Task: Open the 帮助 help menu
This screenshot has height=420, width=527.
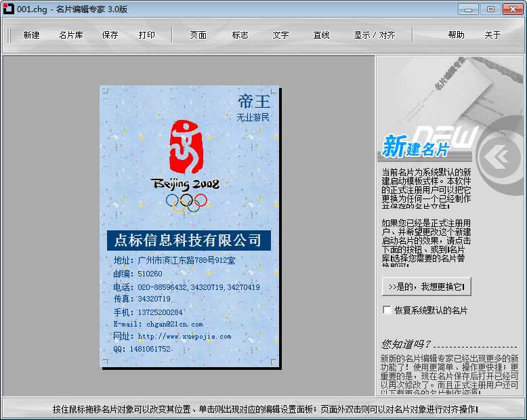Action: [x=456, y=35]
